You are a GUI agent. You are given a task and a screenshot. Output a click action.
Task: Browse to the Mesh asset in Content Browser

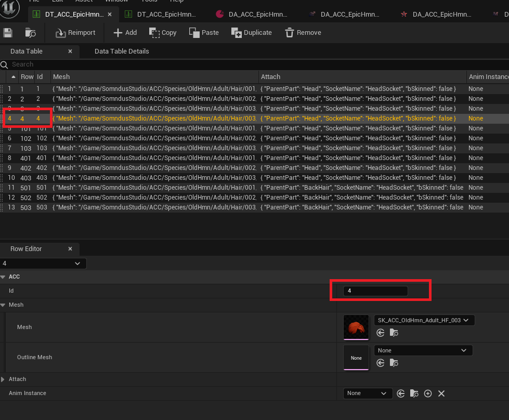pos(394,333)
